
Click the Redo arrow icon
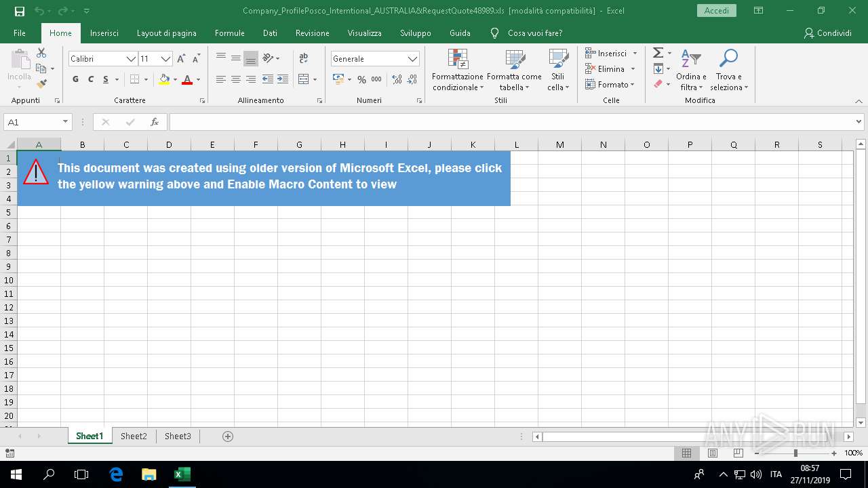(62, 11)
